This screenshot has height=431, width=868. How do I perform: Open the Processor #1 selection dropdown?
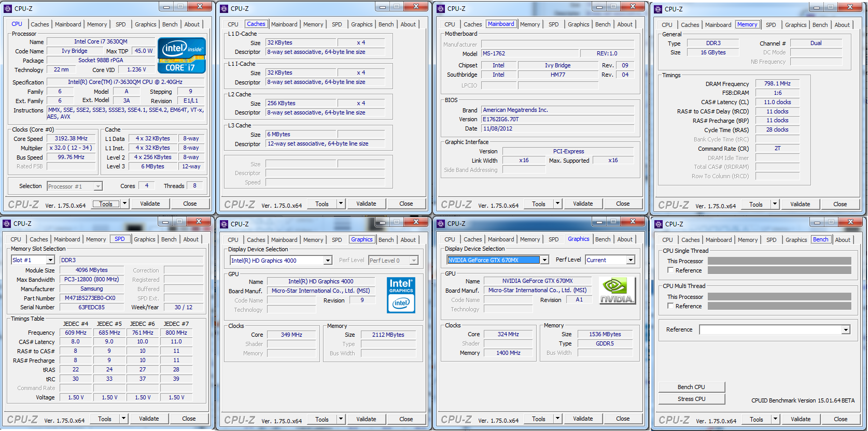[98, 186]
